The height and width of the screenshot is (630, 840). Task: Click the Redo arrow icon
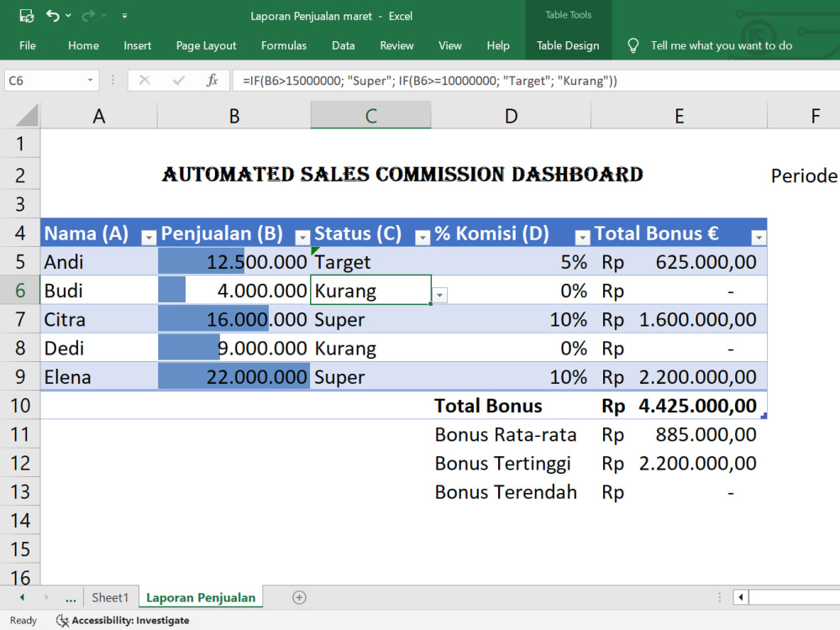[x=88, y=16]
